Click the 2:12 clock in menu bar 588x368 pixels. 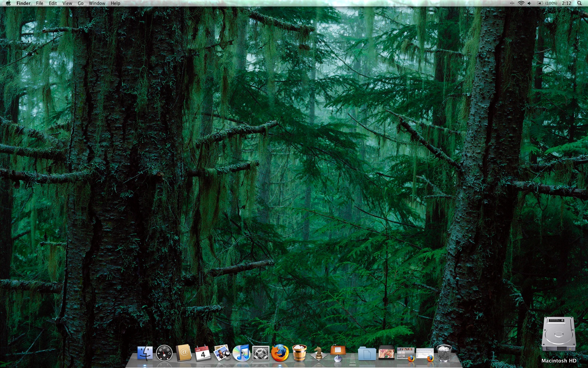coord(567,3)
